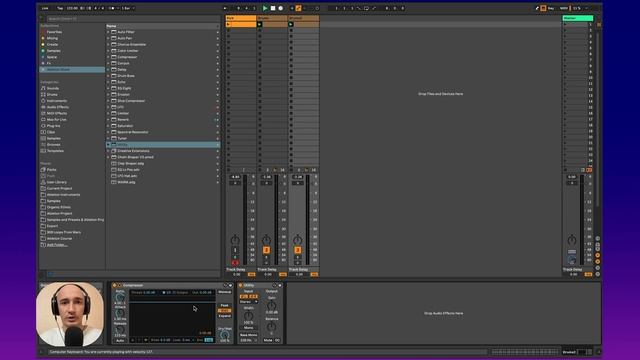Select the Utility folder row
Screen dimensions: 640x360
coord(163,144)
